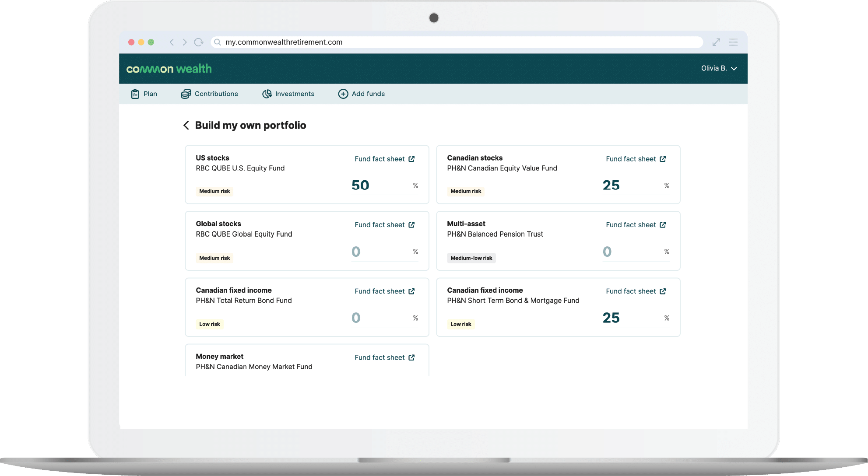The width and height of the screenshot is (868, 476).
Task: Open Fund fact sheet for PH&N Total Return Bond
Action: (x=384, y=291)
